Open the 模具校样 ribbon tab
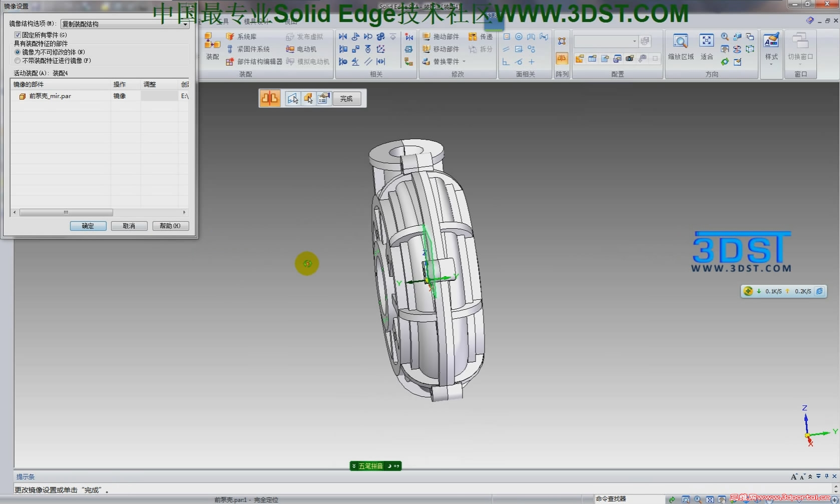 (x=257, y=22)
